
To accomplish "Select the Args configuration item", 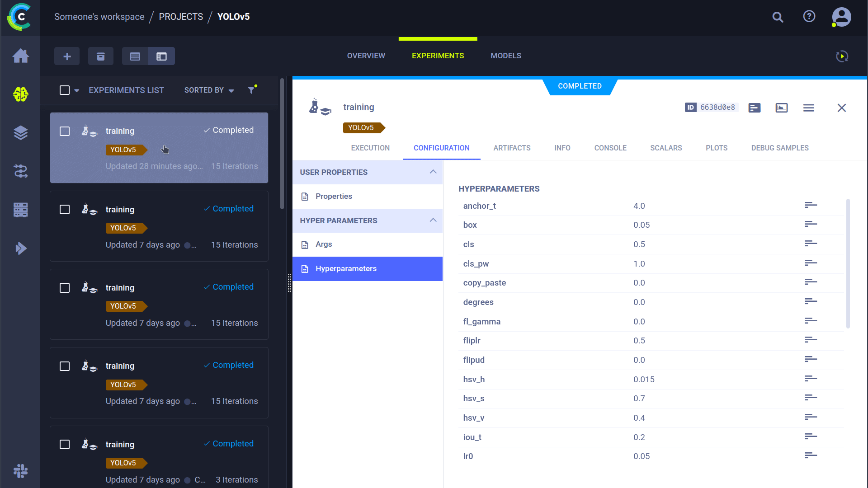I will [x=324, y=244].
